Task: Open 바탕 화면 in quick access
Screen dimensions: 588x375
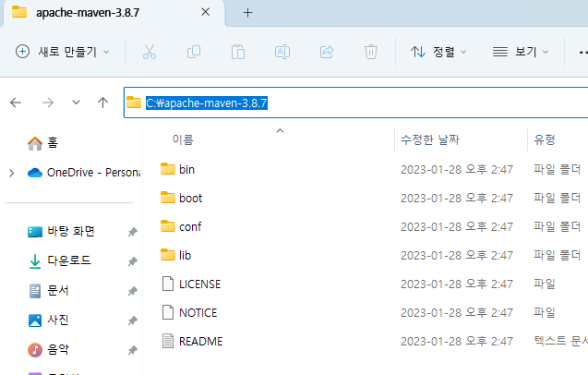Action: [x=62, y=231]
